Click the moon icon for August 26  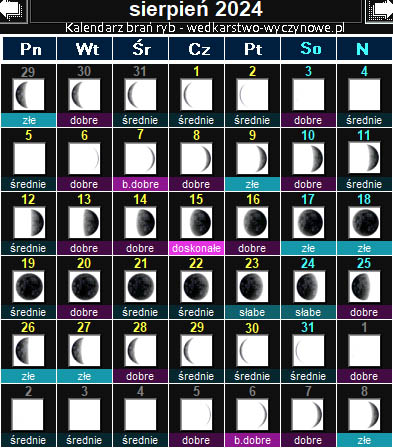(x=28, y=351)
